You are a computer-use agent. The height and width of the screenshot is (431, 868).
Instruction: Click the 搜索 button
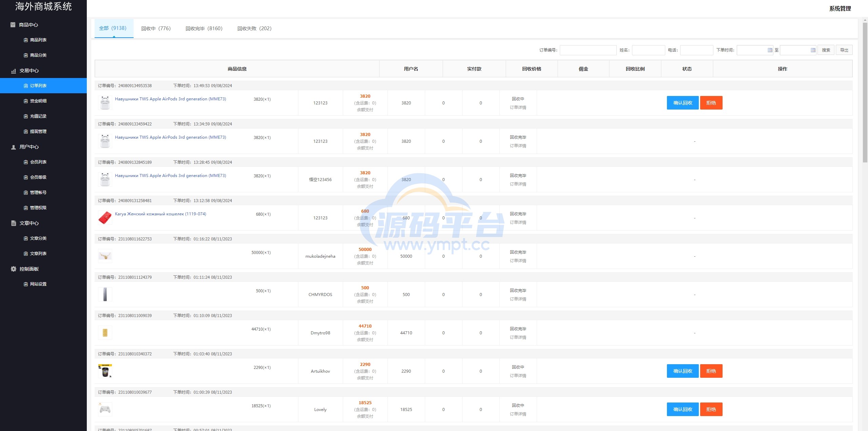coord(826,50)
